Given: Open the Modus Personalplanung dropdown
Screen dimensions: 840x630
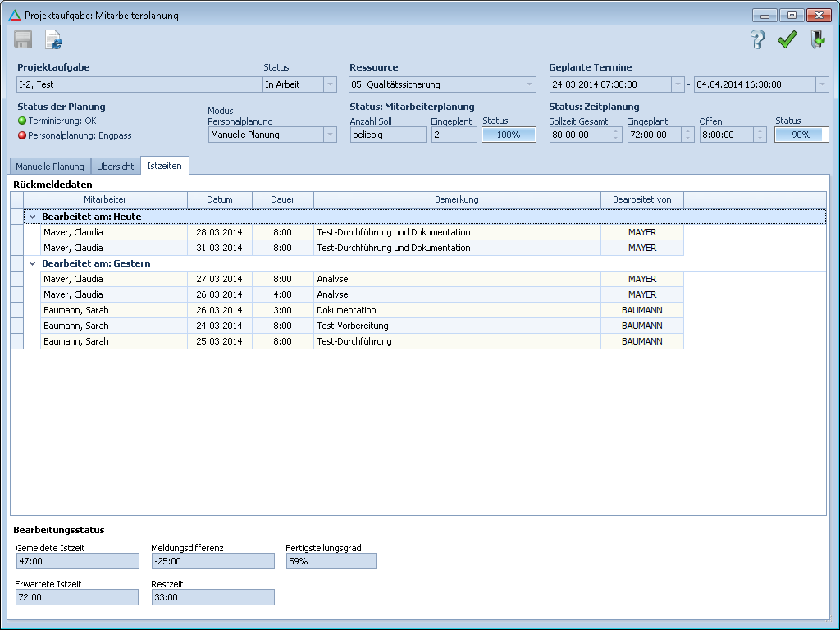Looking at the screenshot, I should [x=330, y=135].
